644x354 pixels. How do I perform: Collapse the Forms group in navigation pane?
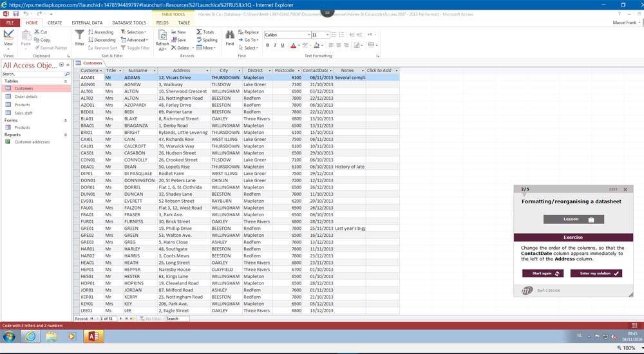65,120
